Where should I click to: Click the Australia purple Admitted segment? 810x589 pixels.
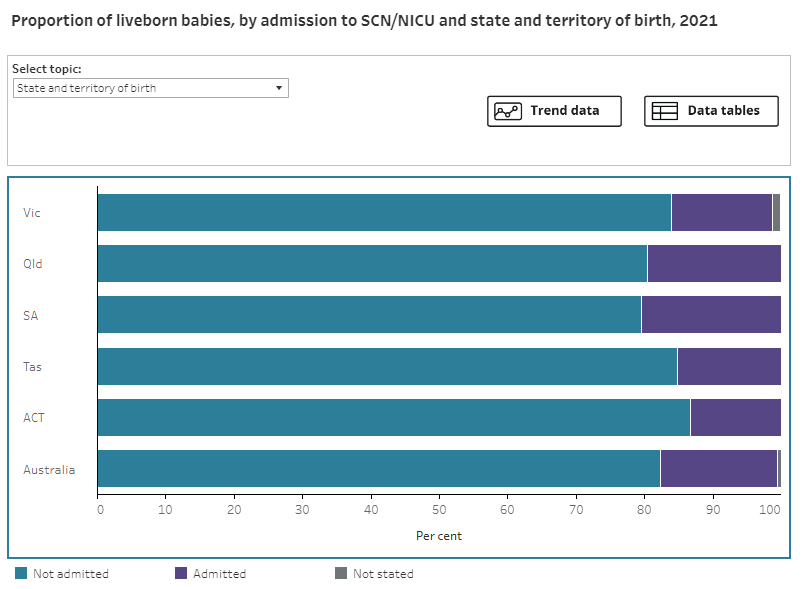(x=718, y=468)
